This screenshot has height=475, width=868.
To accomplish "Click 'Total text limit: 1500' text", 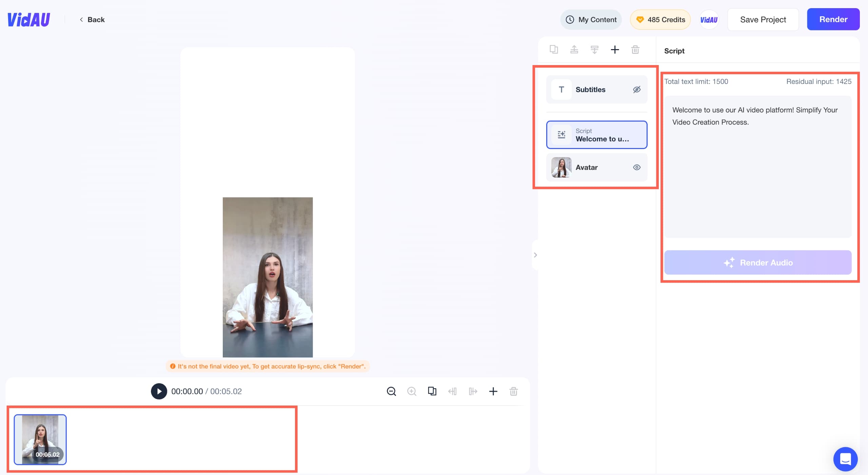I will coord(696,82).
